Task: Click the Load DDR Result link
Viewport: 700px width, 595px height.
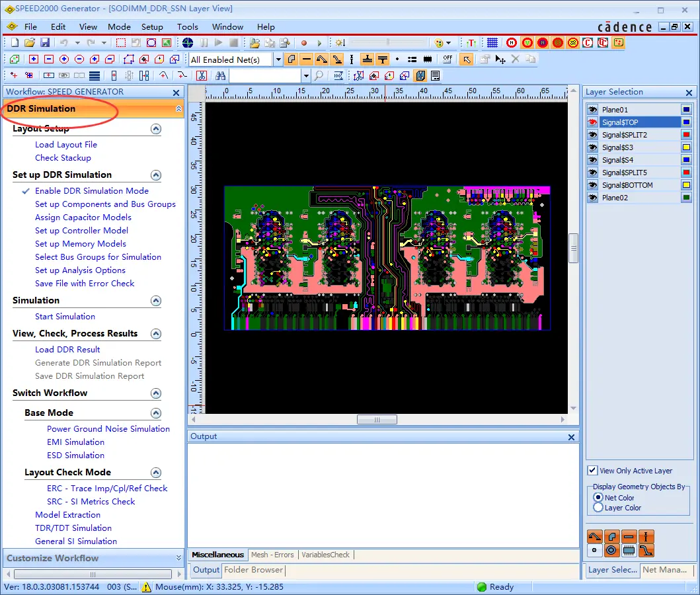Action: 67,350
